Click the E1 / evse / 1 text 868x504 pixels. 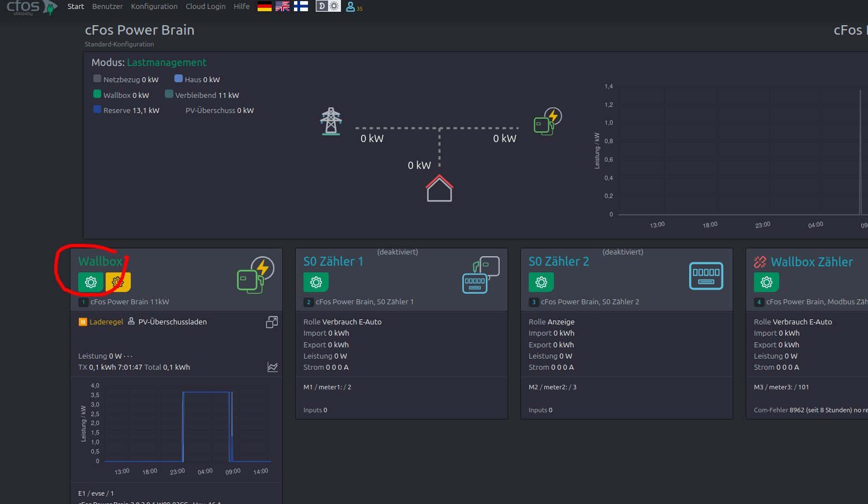tap(96, 493)
